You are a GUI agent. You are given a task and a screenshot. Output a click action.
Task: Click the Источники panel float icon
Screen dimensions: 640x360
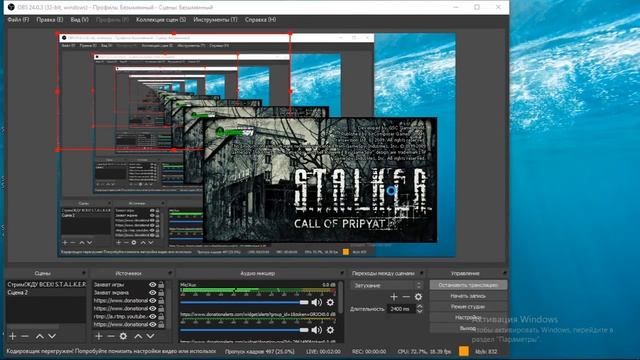(x=170, y=273)
